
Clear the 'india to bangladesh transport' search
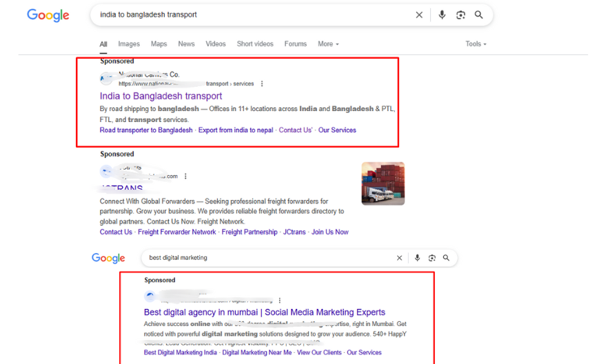coord(419,15)
